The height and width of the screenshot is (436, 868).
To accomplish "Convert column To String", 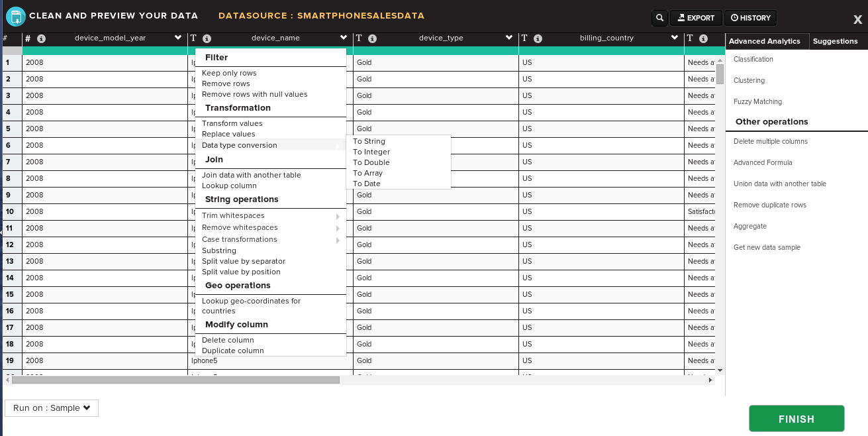I will tap(369, 141).
